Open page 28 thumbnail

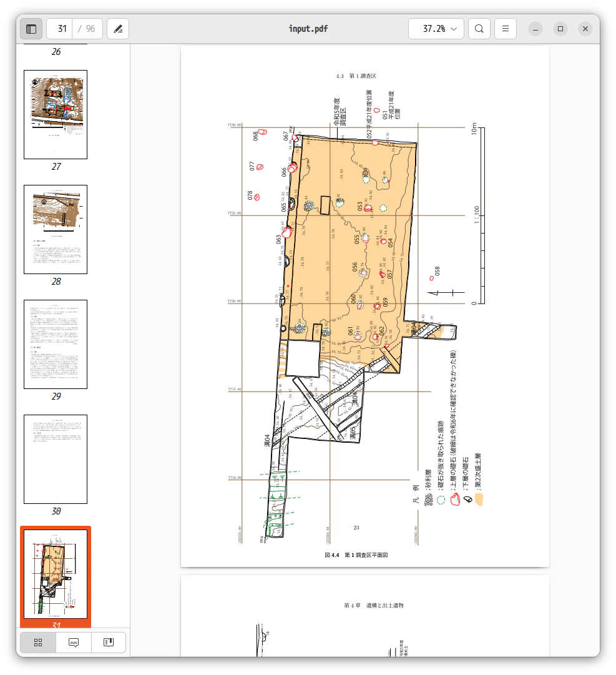pyautogui.click(x=56, y=229)
